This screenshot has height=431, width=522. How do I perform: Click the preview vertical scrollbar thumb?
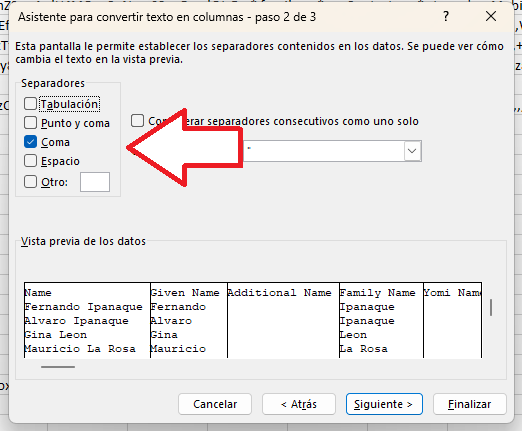pos(491,307)
